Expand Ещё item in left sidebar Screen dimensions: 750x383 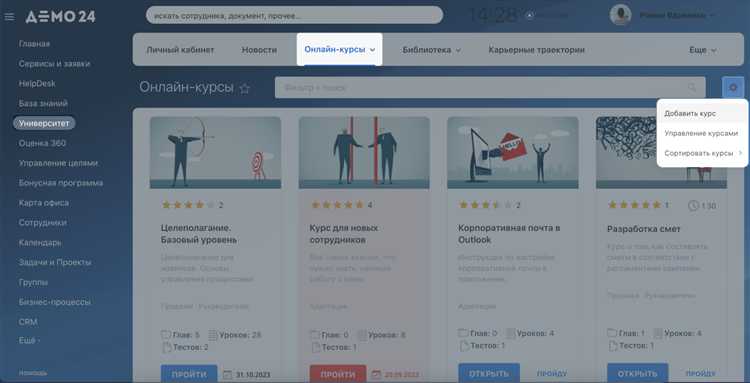pyautogui.click(x=30, y=341)
